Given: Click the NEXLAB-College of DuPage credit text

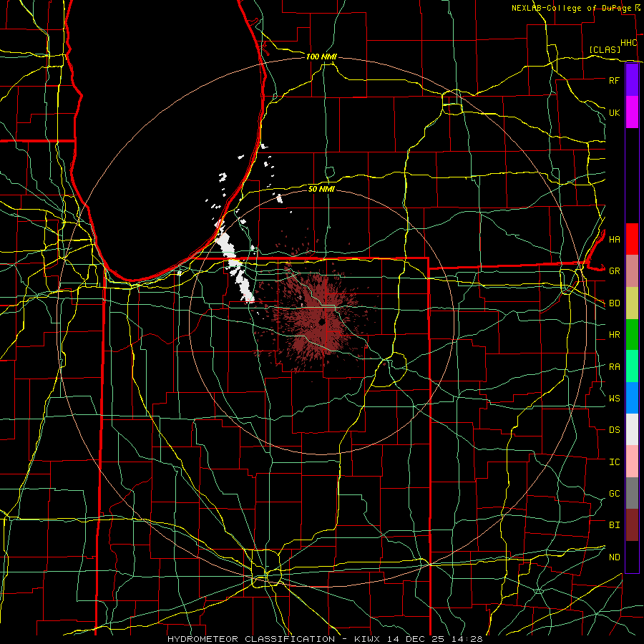Looking at the screenshot, I should [571, 8].
